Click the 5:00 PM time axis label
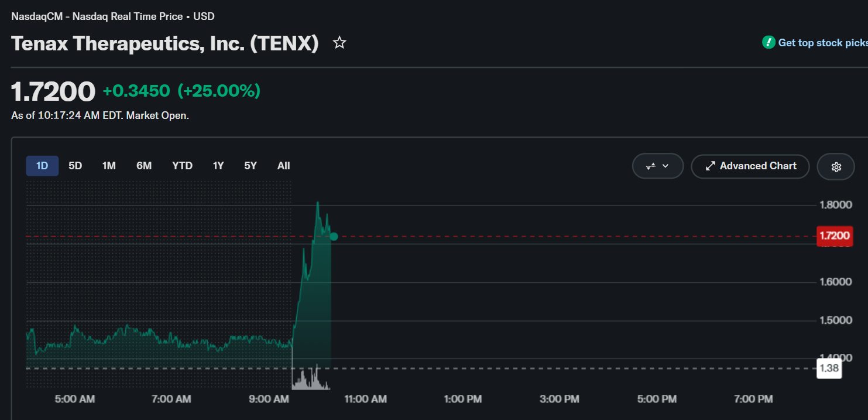 (x=657, y=399)
